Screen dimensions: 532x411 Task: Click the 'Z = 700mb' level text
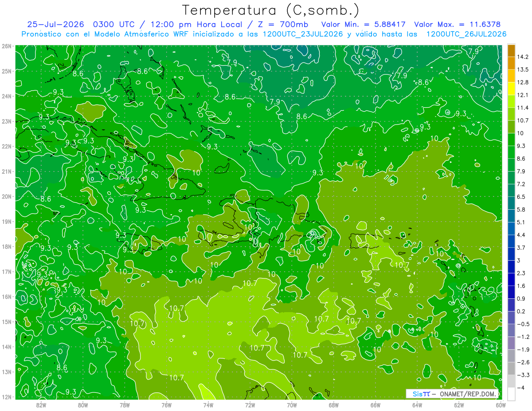pyautogui.click(x=282, y=24)
